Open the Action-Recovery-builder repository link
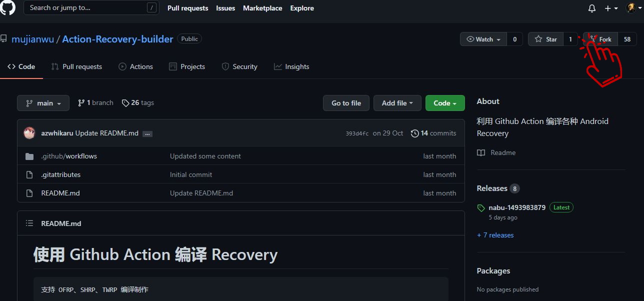The height and width of the screenshot is (301, 644). click(x=117, y=39)
